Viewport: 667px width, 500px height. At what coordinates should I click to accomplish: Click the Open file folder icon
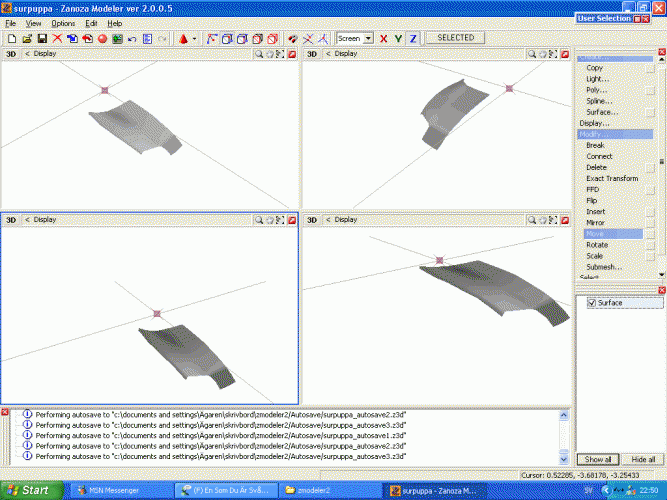(x=27, y=38)
